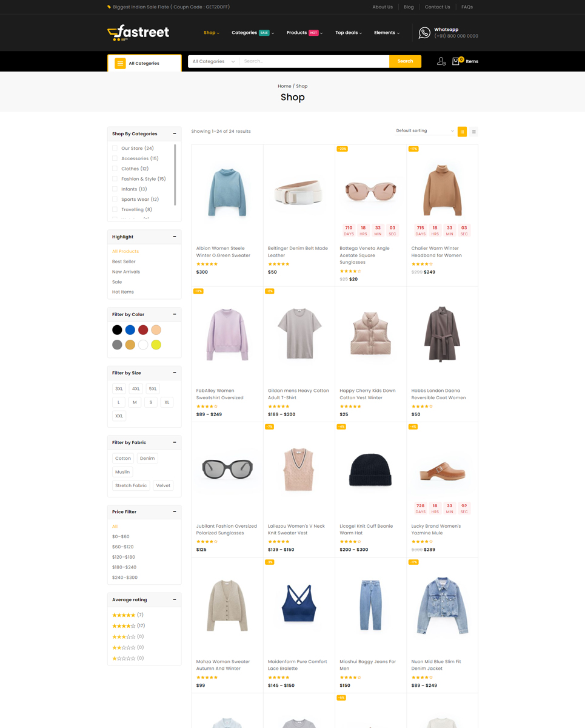The height and width of the screenshot is (728, 585).
Task: Pick the blue color swatch filter
Action: tap(130, 330)
